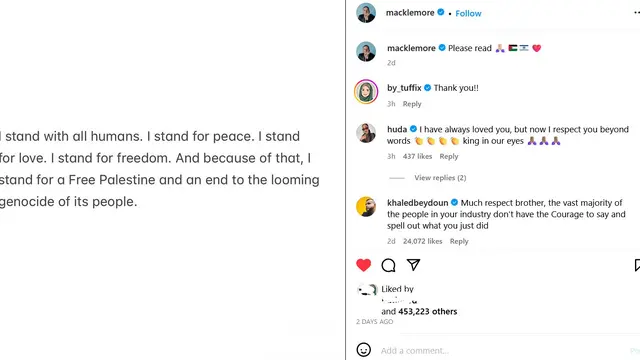Follow macklemore's account
Viewport: 640px width, 360px height.
pos(468,13)
